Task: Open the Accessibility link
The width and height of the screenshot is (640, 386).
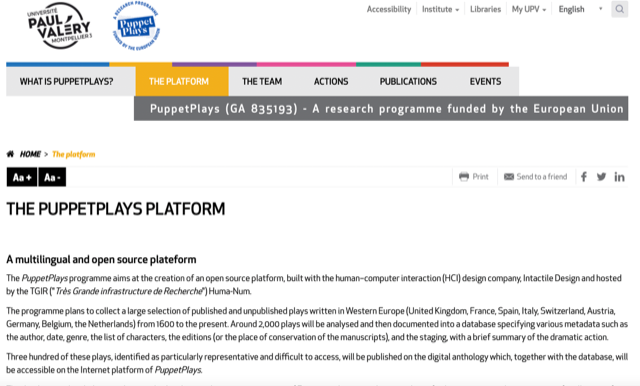Action: (389, 9)
